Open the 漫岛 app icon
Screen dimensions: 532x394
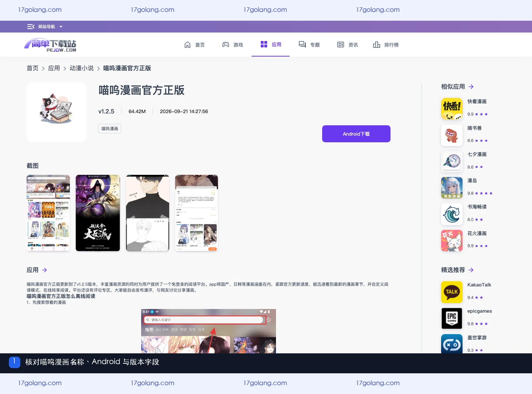point(452,188)
